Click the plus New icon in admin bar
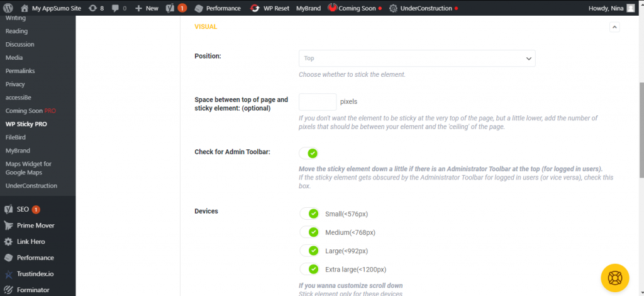Viewport: 644px width, 296px height. pyautogui.click(x=138, y=8)
